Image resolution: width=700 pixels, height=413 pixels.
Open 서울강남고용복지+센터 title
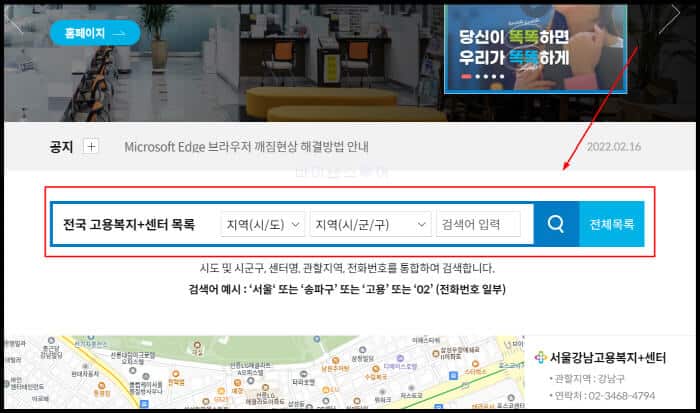coord(607,358)
